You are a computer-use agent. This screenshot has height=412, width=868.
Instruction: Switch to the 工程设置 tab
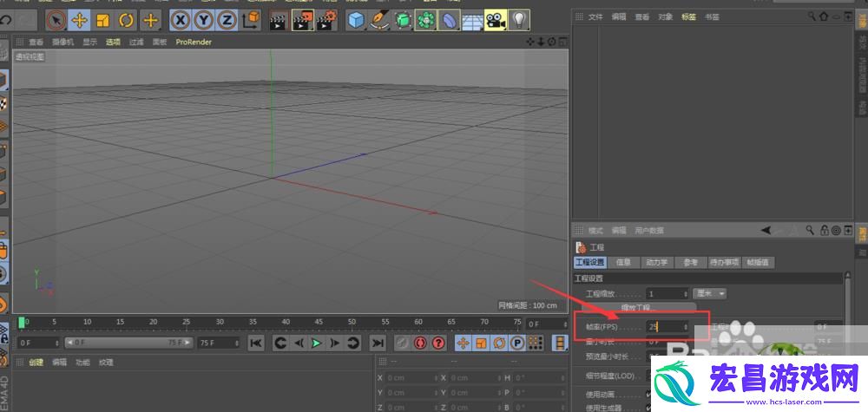tap(590, 263)
